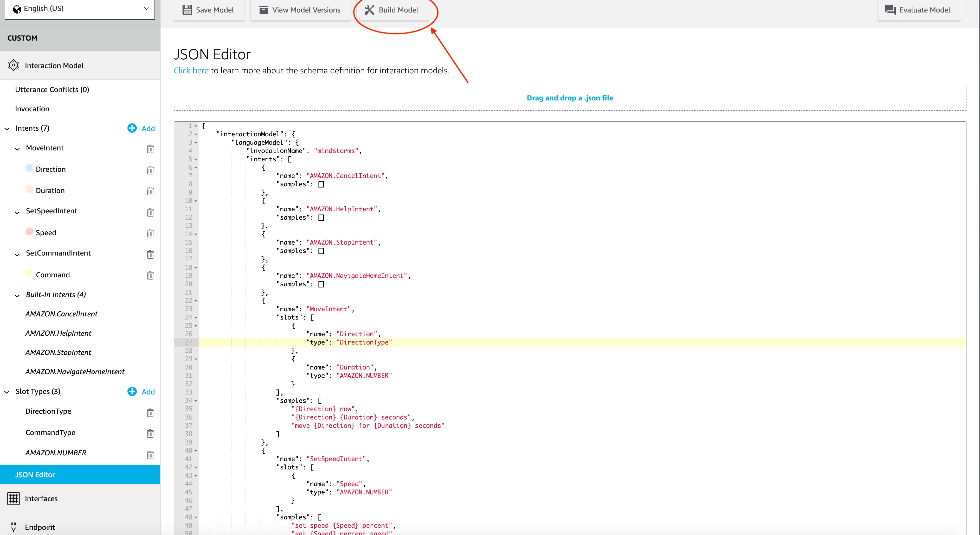
Task: Open the Interaction Model section
Action: click(80, 66)
